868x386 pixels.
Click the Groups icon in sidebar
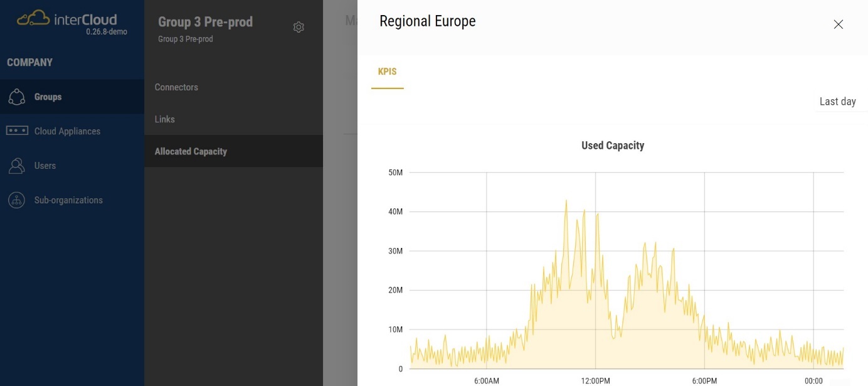(16, 97)
